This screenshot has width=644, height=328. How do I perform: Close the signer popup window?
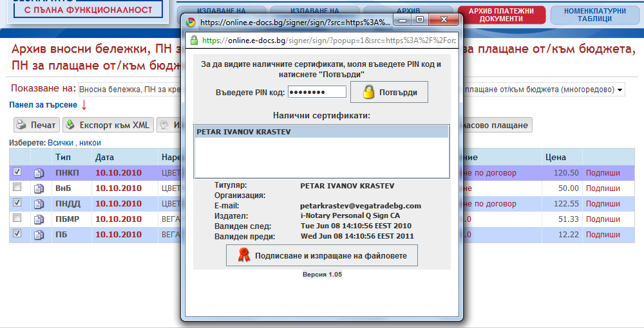443,19
